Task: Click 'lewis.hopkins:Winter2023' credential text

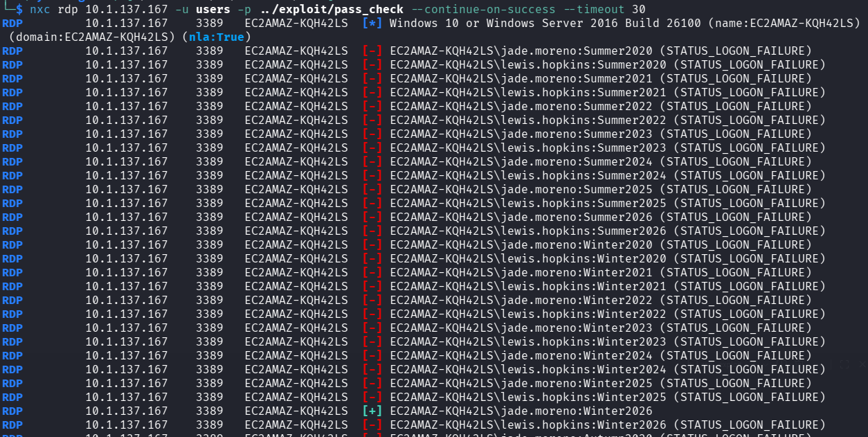Action: click(584, 342)
